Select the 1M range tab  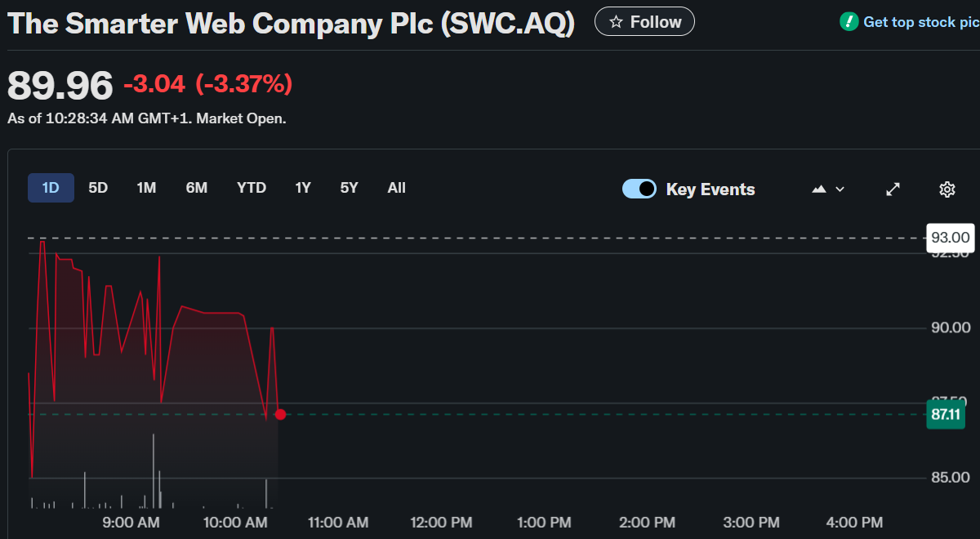[146, 188]
